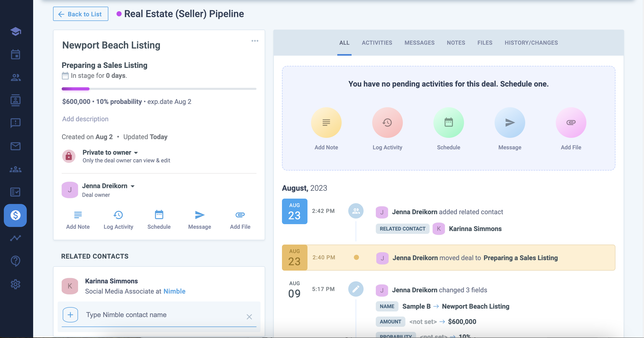Clear the contact name field with X
Screen dimensions: 644x338
249,317
